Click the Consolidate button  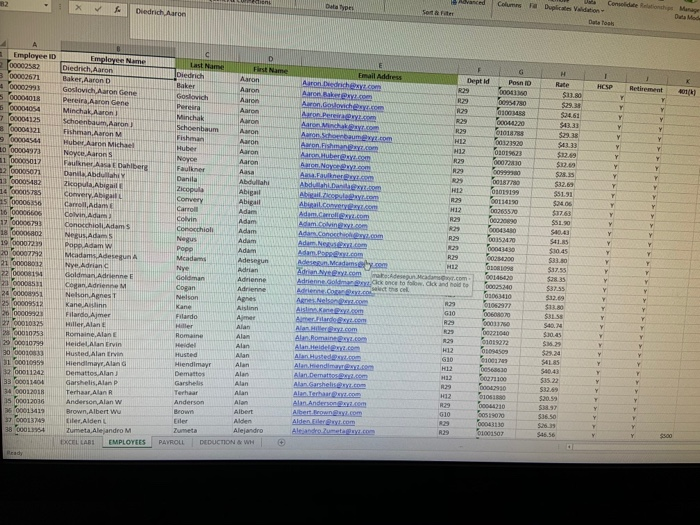pyautogui.click(x=623, y=4)
